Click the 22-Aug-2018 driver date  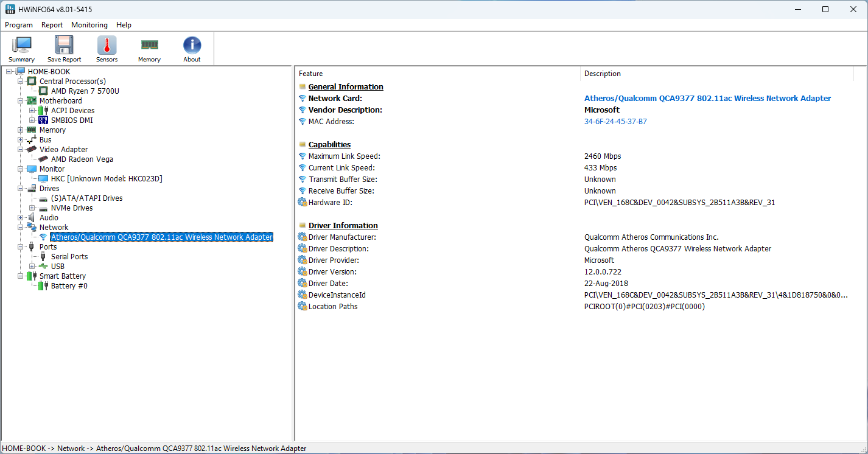click(x=606, y=284)
